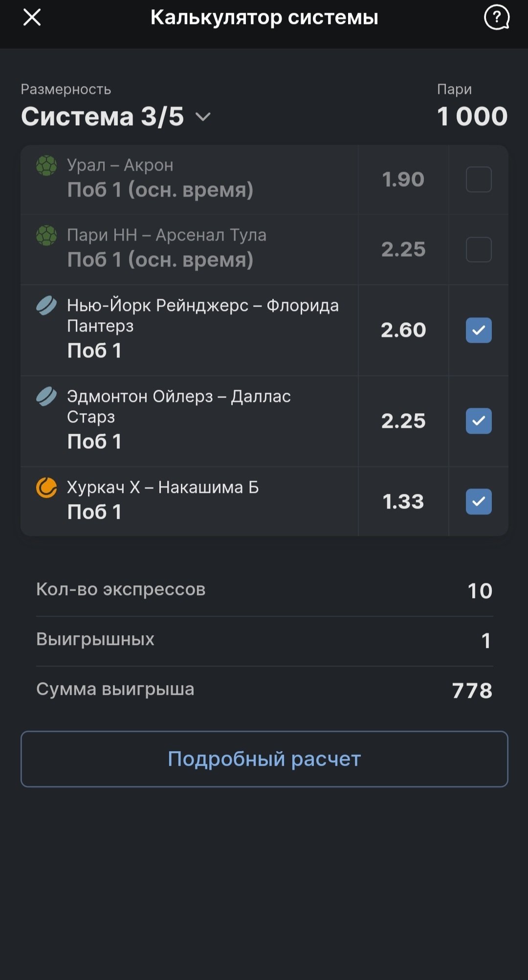This screenshot has width=528, height=980.
Task: Enable the Пари НН – Арсенал Тула checkbox
Action: tap(479, 249)
